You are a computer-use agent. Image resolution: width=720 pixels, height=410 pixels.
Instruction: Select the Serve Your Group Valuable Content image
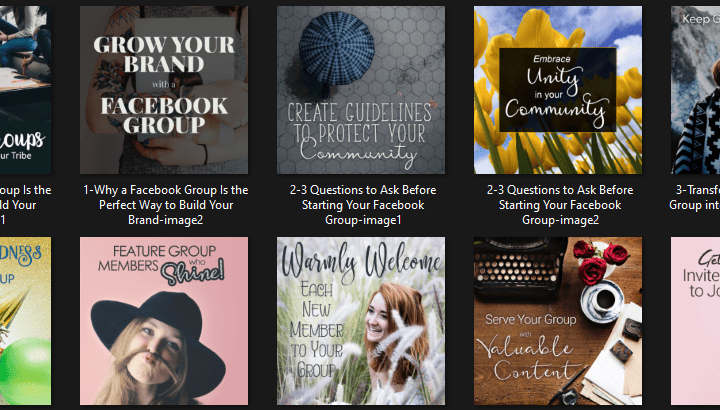tap(558, 321)
